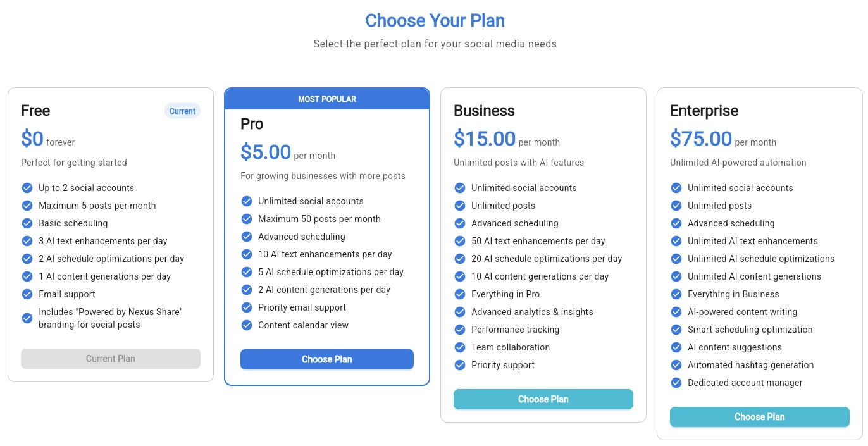Click checkmark beside Free plan "Email support"

pyautogui.click(x=27, y=294)
